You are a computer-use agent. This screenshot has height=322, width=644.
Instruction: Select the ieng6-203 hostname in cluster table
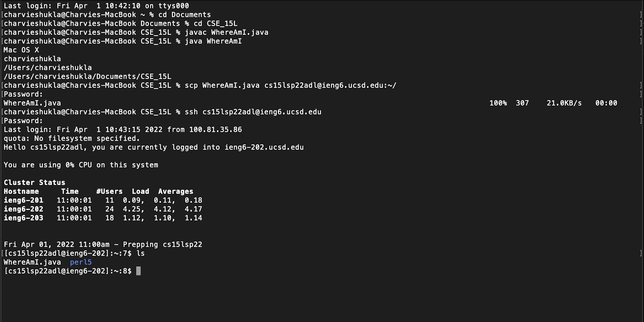tap(23, 218)
